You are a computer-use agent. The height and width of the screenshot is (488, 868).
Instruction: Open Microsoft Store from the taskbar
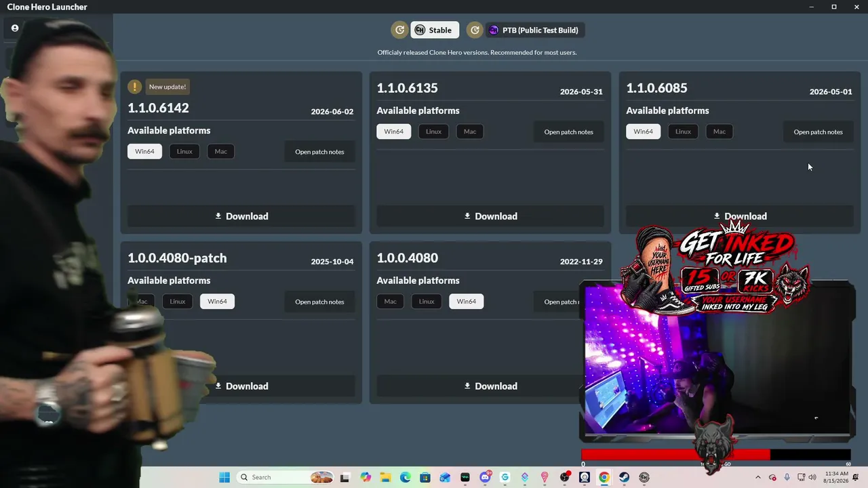(x=425, y=477)
